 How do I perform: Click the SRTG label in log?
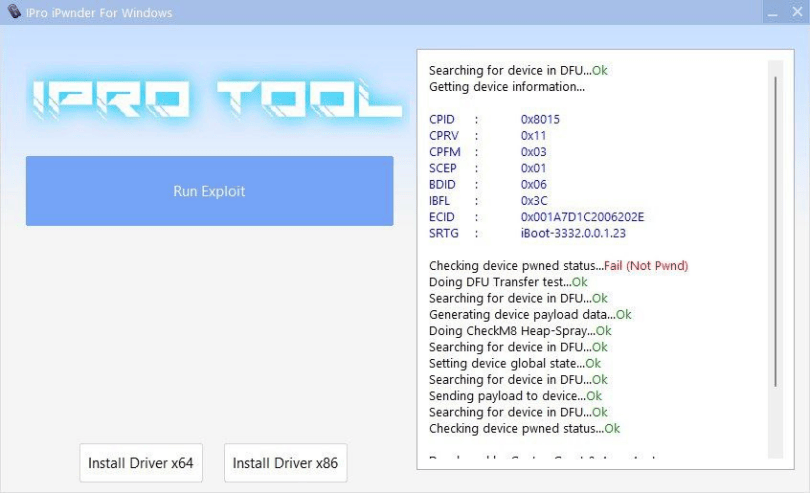(x=443, y=233)
